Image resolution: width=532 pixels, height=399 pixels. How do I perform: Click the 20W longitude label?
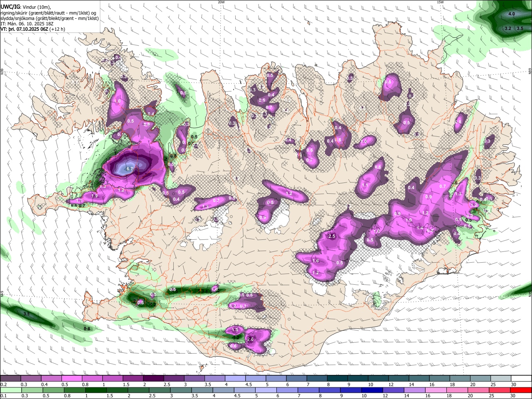coord(221,2)
